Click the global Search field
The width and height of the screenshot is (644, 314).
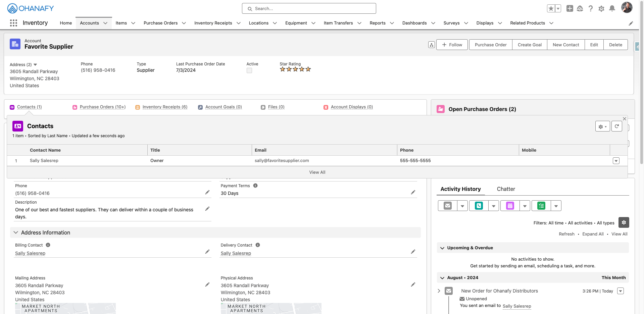[x=309, y=9]
